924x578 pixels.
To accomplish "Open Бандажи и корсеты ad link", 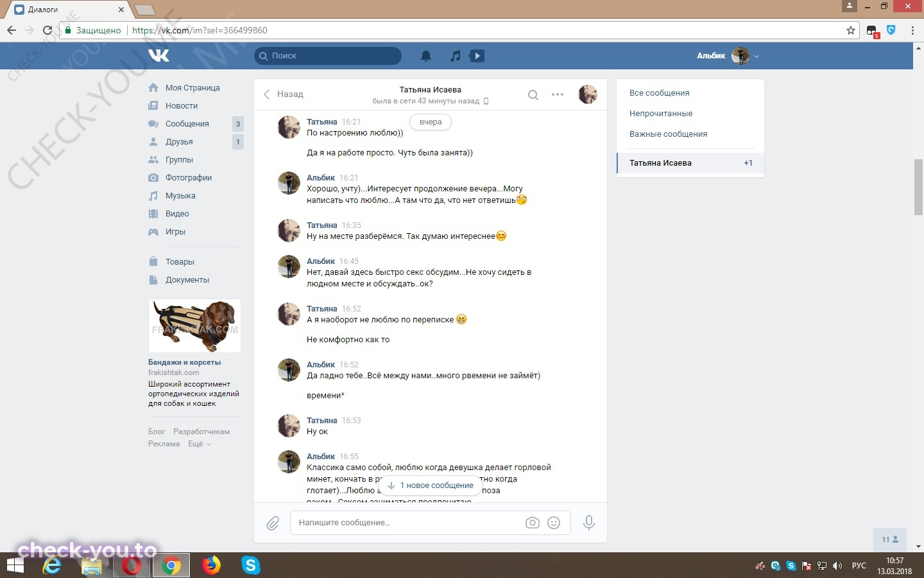I will 184,362.
